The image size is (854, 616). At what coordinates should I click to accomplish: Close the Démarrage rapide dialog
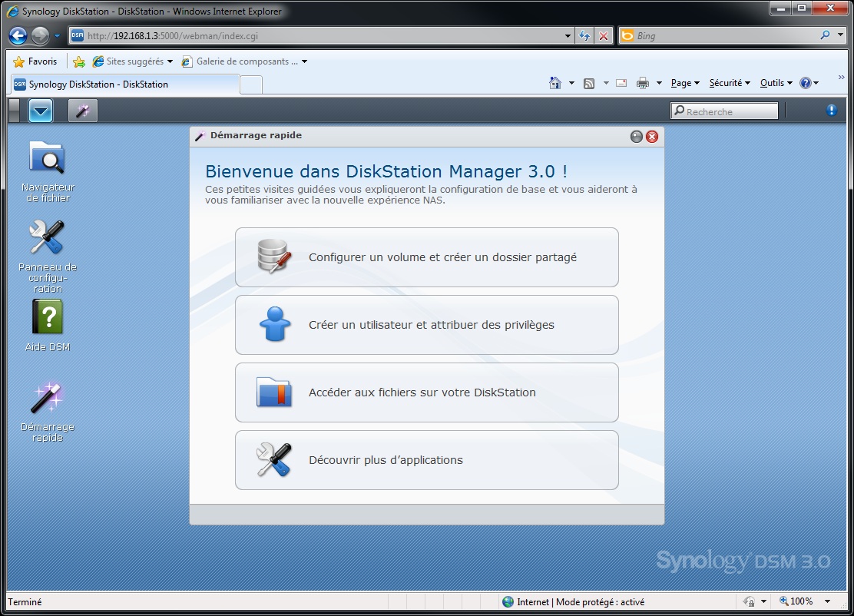coord(652,136)
